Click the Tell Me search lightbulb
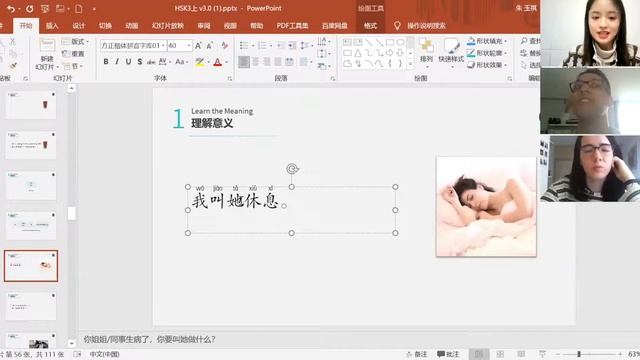 click(x=397, y=25)
